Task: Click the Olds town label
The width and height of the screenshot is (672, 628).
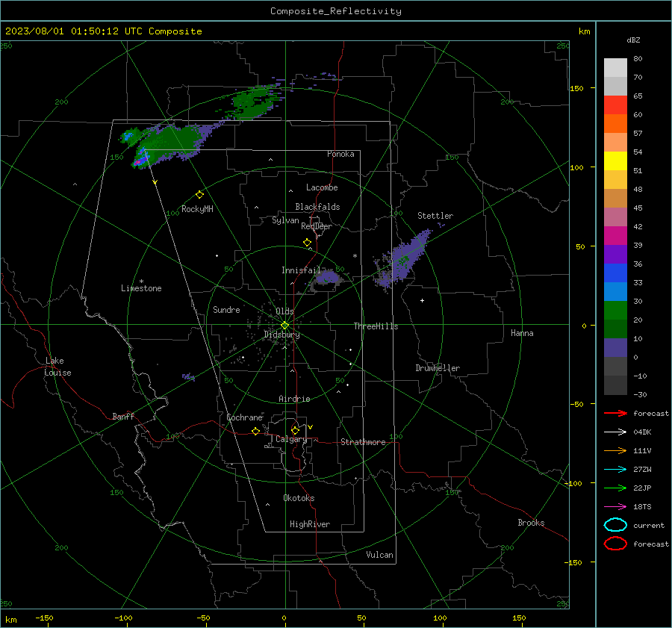Action: point(284,311)
